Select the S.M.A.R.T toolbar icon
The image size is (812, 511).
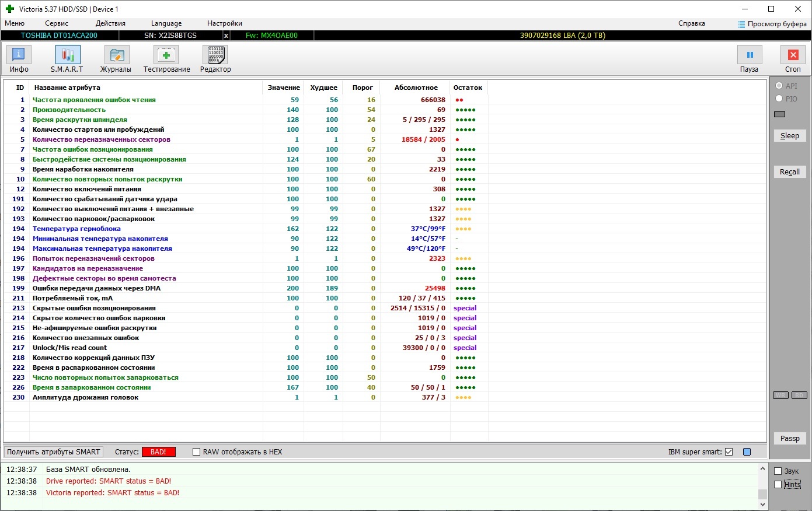[x=68, y=55]
